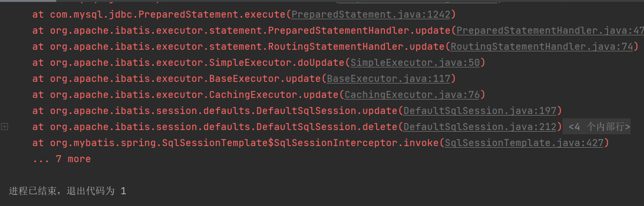Click the BaseExecutor.update method text

click(265, 79)
